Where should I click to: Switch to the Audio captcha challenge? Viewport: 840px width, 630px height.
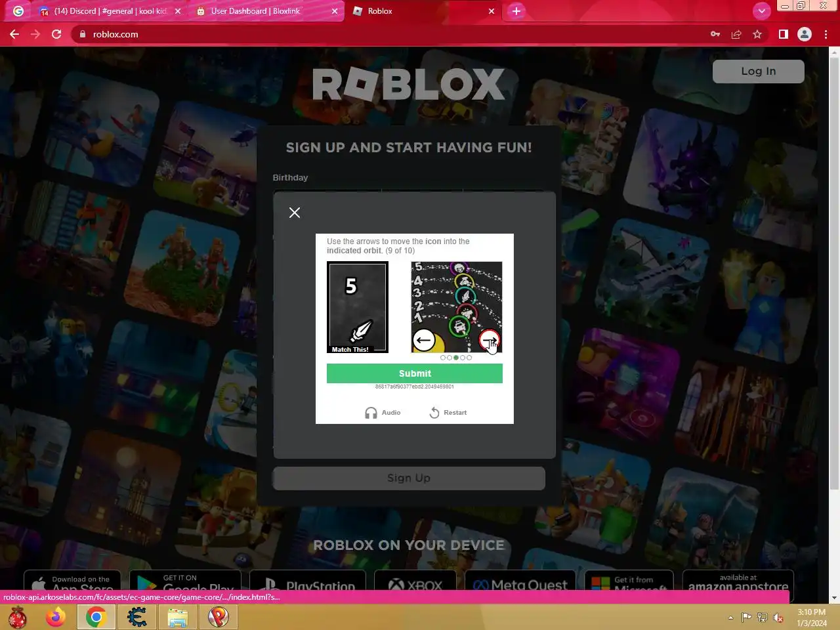point(383,413)
